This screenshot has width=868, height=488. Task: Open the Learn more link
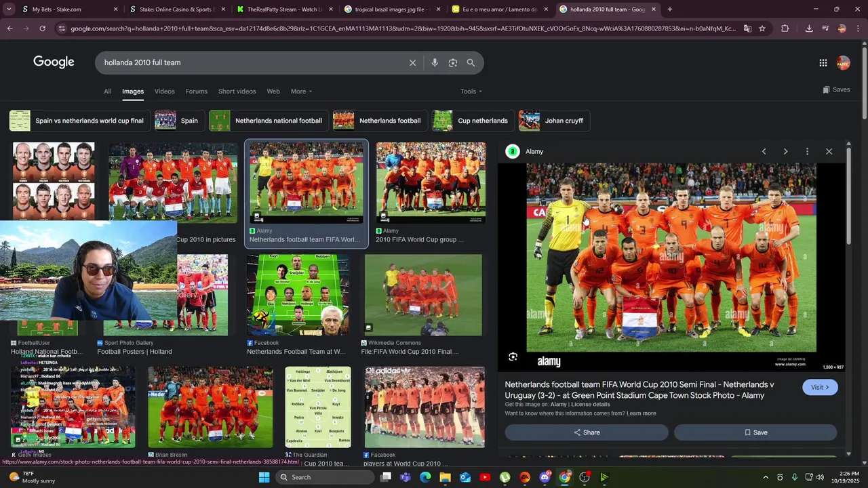(x=641, y=413)
